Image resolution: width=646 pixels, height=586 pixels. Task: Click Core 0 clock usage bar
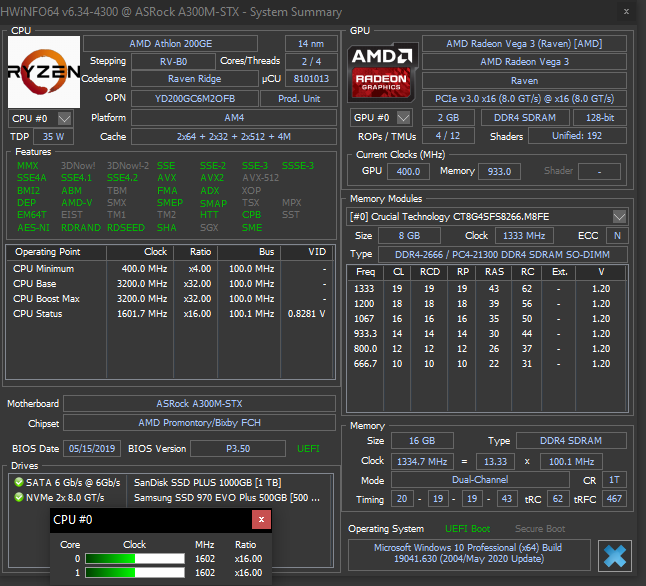pyautogui.click(x=135, y=559)
